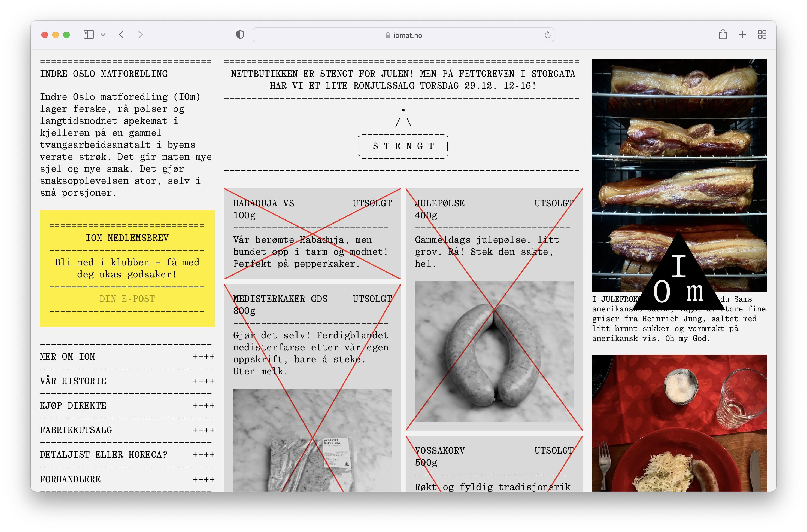This screenshot has width=807, height=532.
Task: Open the JULEPØLSE product title
Action: [440, 203]
